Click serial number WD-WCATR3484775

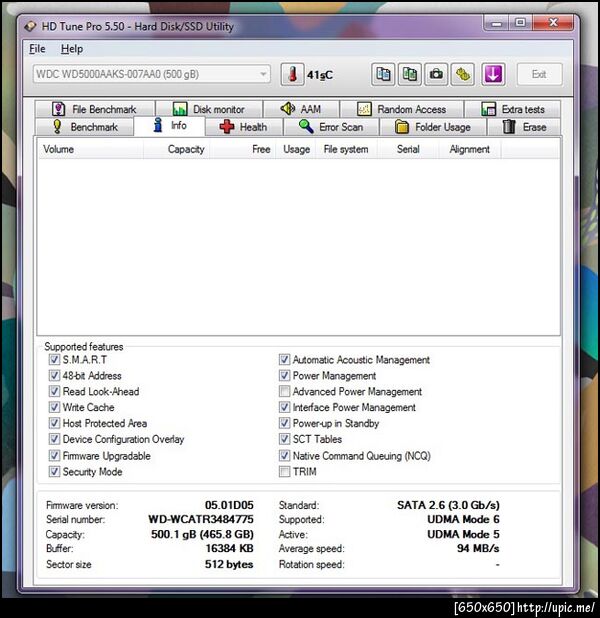click(x=201, y=519)
